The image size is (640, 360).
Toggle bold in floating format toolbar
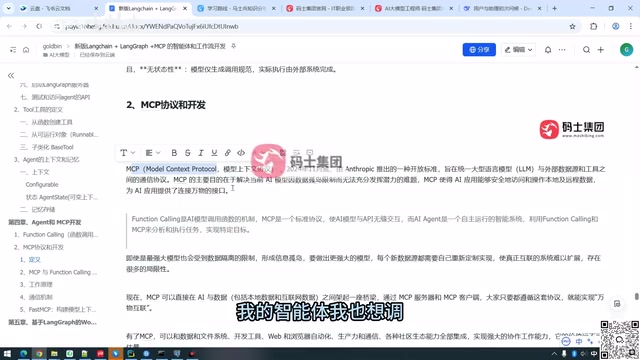pos(174,153)
